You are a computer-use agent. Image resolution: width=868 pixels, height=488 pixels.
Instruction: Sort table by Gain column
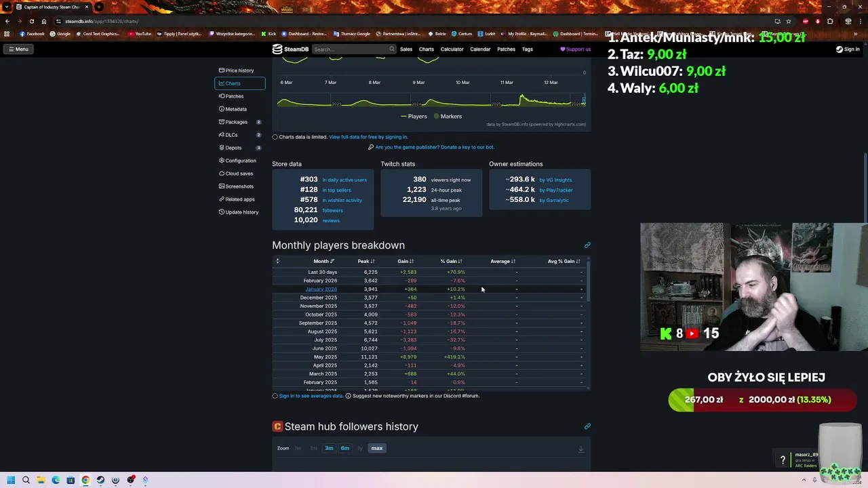pos(406,261)
